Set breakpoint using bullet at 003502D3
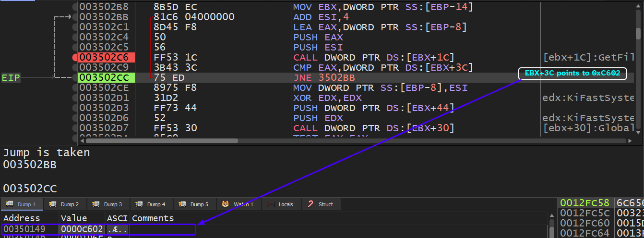 pos(75,108)
